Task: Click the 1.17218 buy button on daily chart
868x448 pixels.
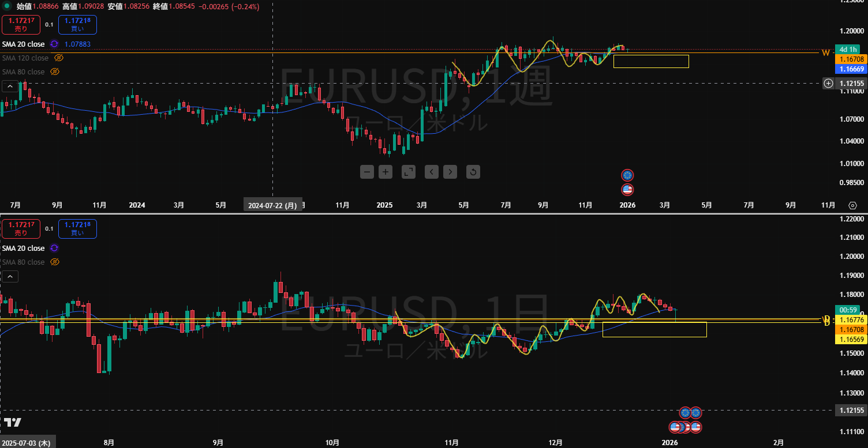Action: (x=77, y=228)
